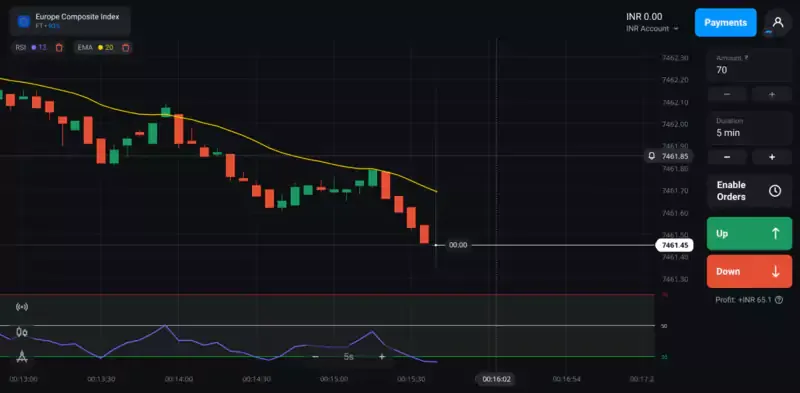800x393 pixels.
Task: Increase the trade amount with plus button
Action: coord(772,94)
